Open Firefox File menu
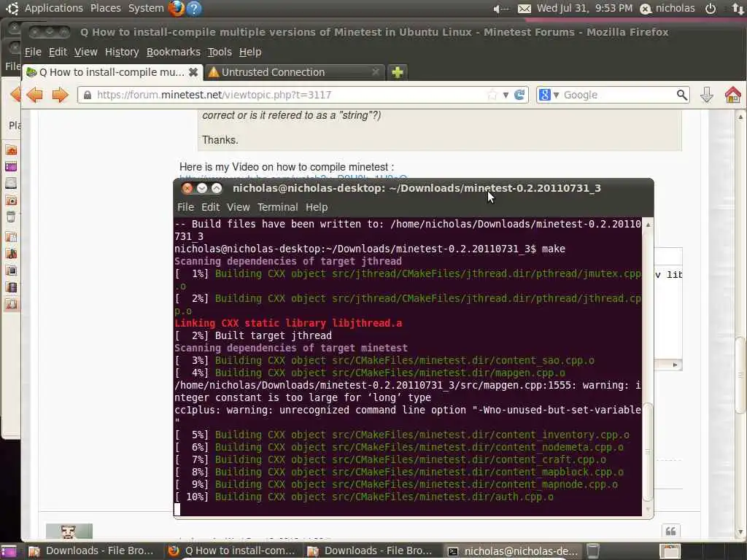Viewport: 747px width, 560px height. [33, 52]
